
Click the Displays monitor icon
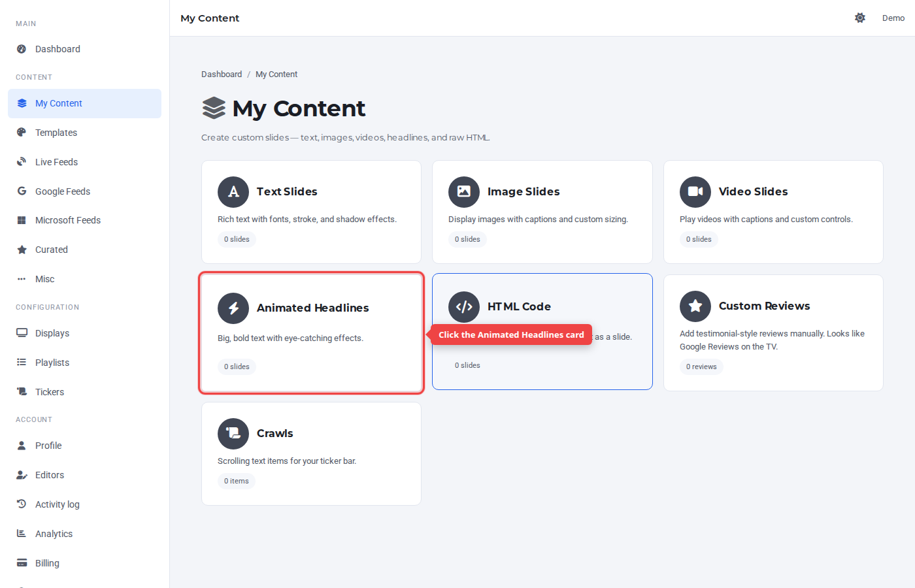22,333
